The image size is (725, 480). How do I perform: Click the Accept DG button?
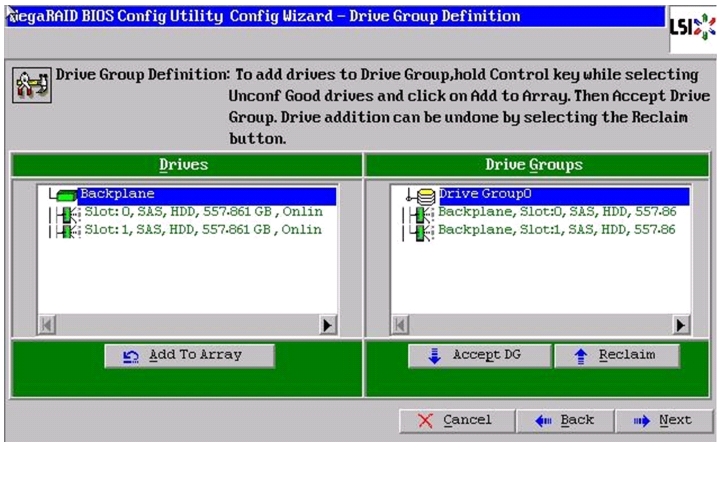(480, 356)
